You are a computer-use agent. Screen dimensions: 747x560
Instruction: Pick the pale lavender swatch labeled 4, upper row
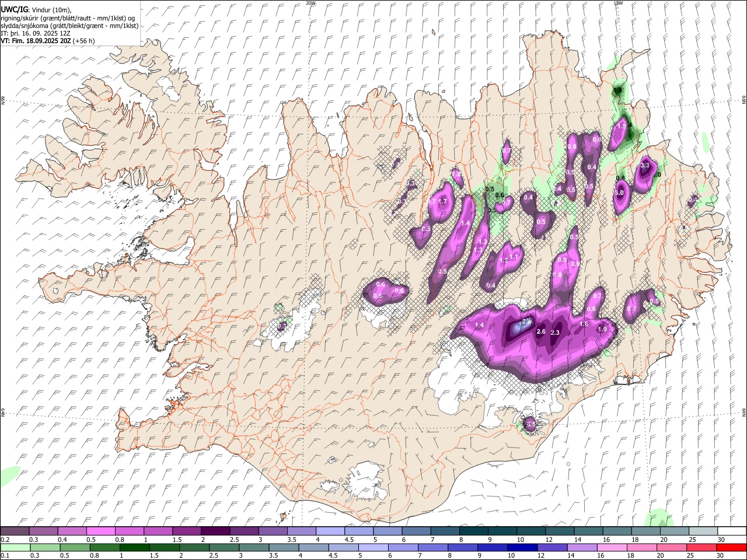[x=330, y=531]
